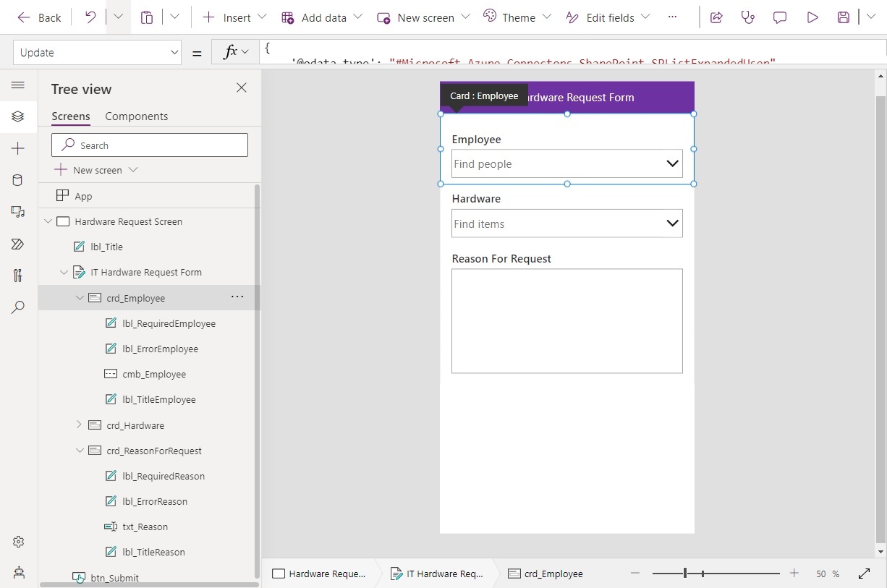Expand the crd_Hardware tree node

pyautogui.click(x=81, y=425)
